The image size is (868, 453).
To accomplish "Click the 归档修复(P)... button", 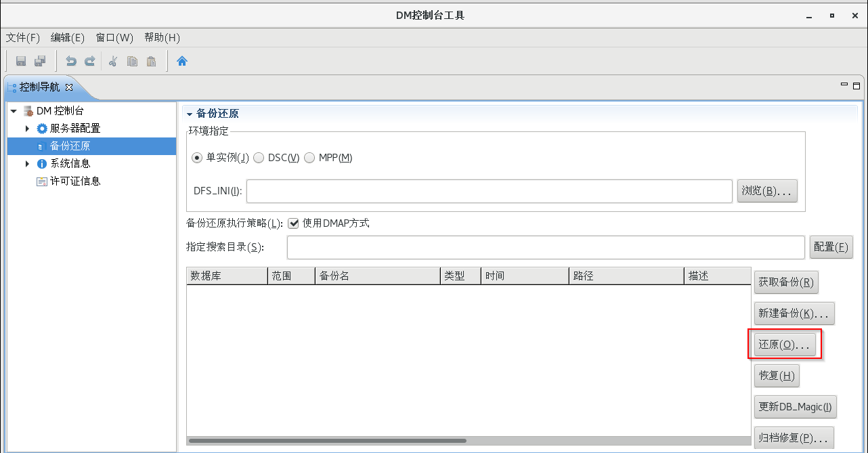I will tap(794, 438).
